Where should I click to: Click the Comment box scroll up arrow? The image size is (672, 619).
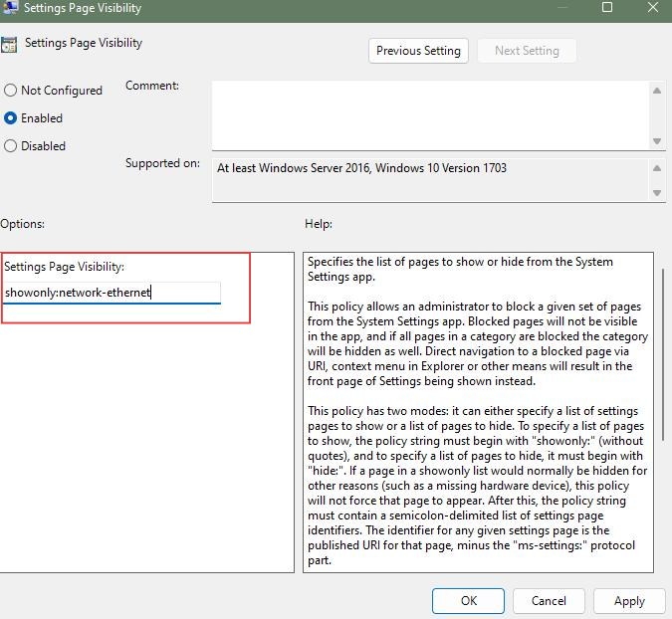[657, 92]
